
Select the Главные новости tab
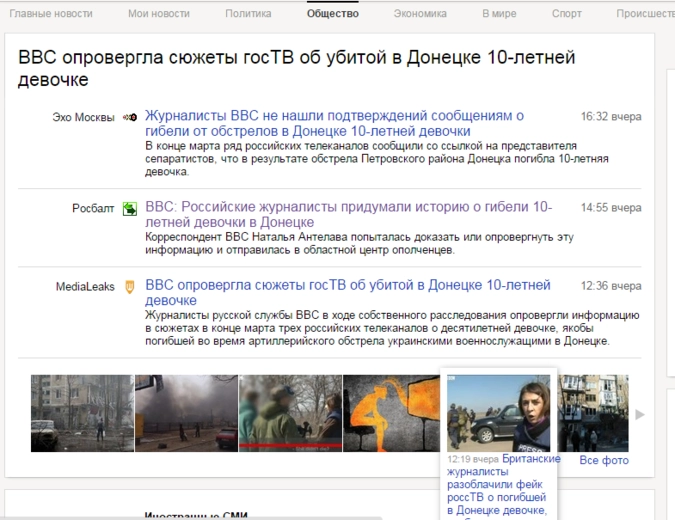(51, 14)
